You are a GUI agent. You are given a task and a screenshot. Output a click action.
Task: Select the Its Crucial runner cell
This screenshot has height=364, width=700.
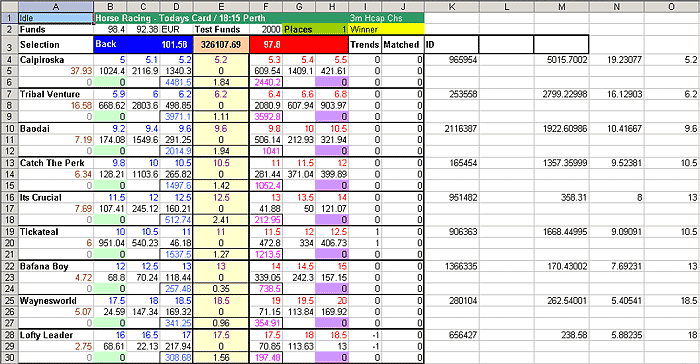56,197
